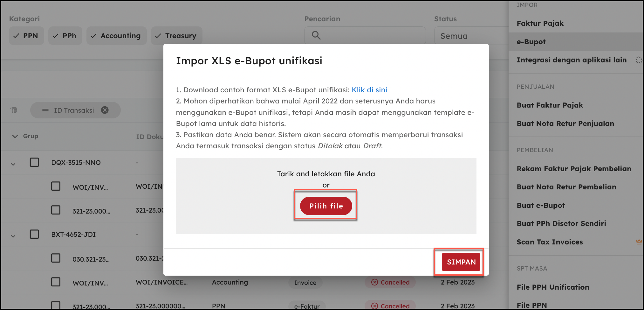Collapse the DQX-3515-NNO group row
The height and width of the screenshot is (310, 644).
(x=13, y=164)
